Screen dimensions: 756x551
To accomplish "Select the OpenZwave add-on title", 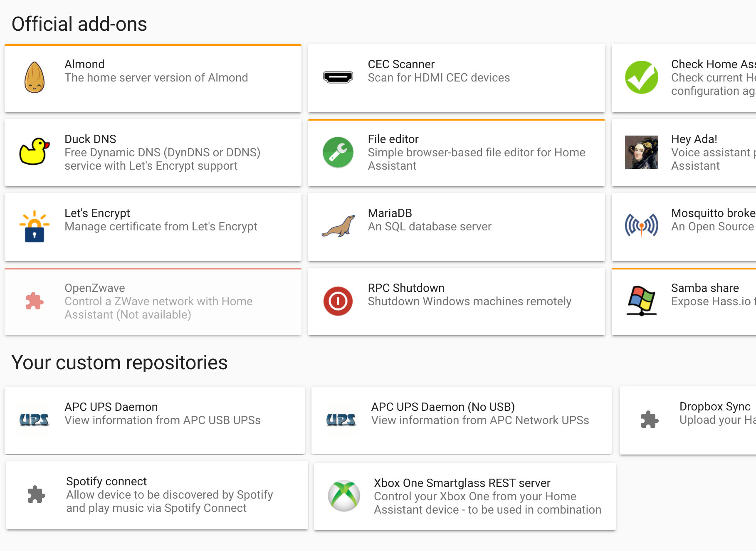I will coord(95,288).
